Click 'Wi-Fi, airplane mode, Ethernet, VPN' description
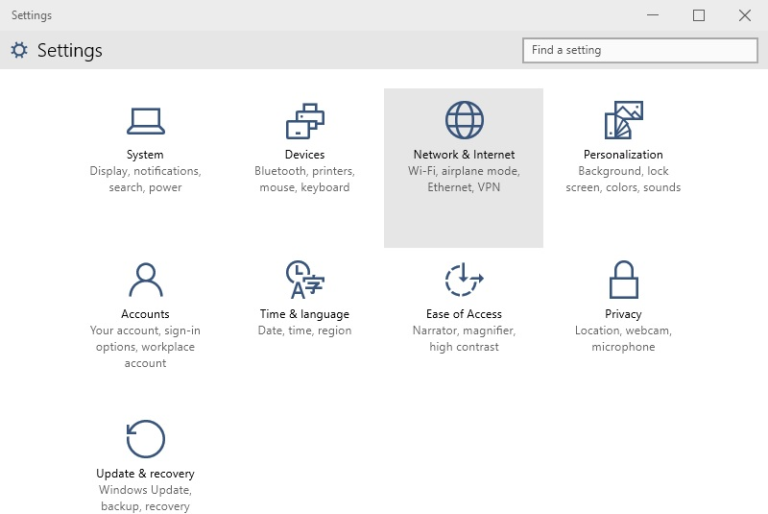Screen dimensions: 768x514 pos(464,179)
